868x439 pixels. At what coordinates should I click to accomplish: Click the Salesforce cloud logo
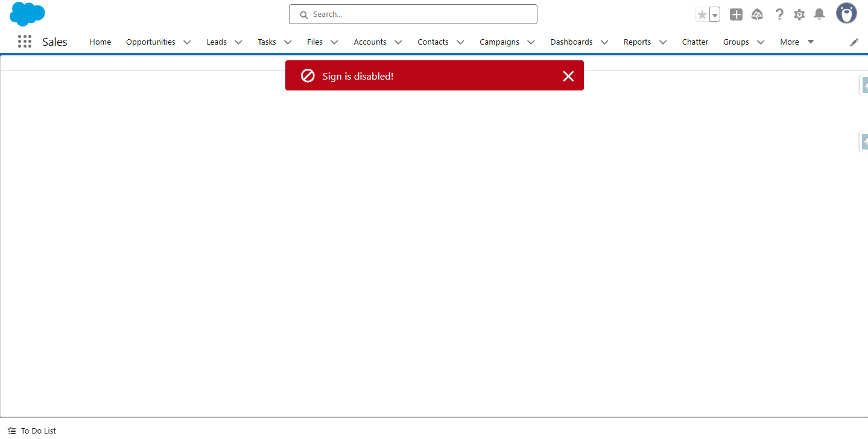click(x=27, y=14)
